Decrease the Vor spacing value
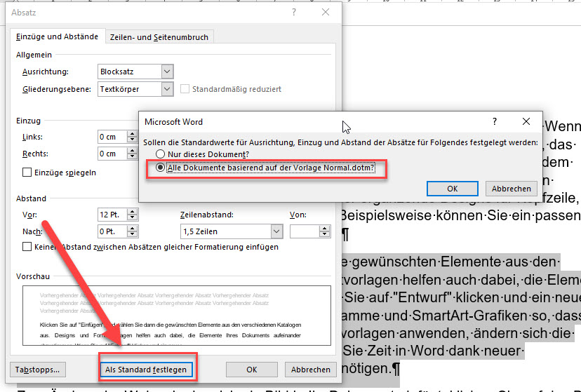Viewport: 581px width, 392px height. point(133,218)
